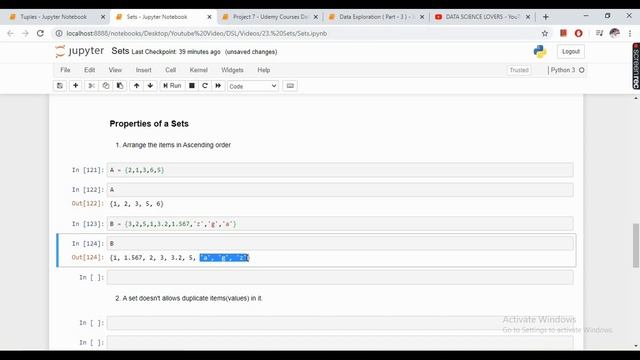The width and height of the screenshot is (640, 360).
Task: Select cell In [121] with A = {2,1,3,6,5}
Action: [x=340, y=170]
